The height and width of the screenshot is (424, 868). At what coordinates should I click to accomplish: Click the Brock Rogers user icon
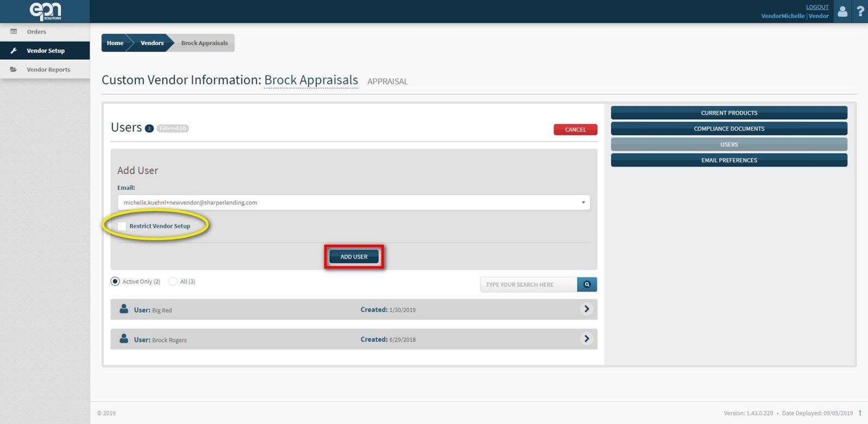pyautogui.click(x=124, y=339)
